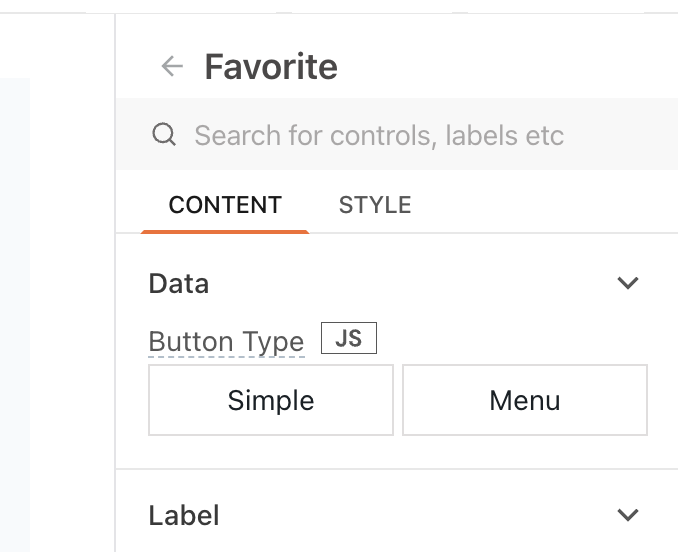The height and width of the screenshot is (552, 678).
Task: Click the Favorite widget name title
Action: point(271,67)
